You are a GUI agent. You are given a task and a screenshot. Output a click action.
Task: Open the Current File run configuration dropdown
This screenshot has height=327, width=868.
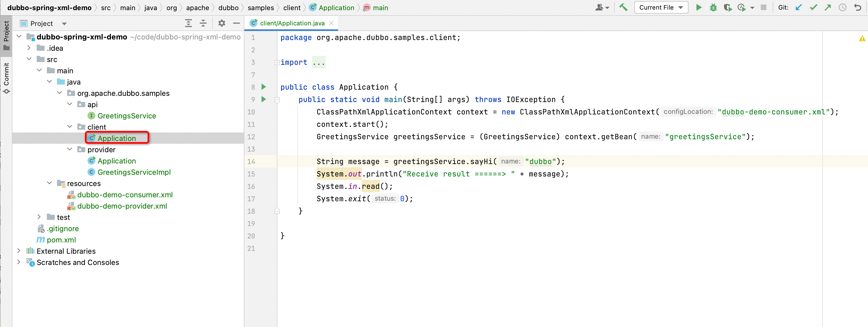(660, 7)
